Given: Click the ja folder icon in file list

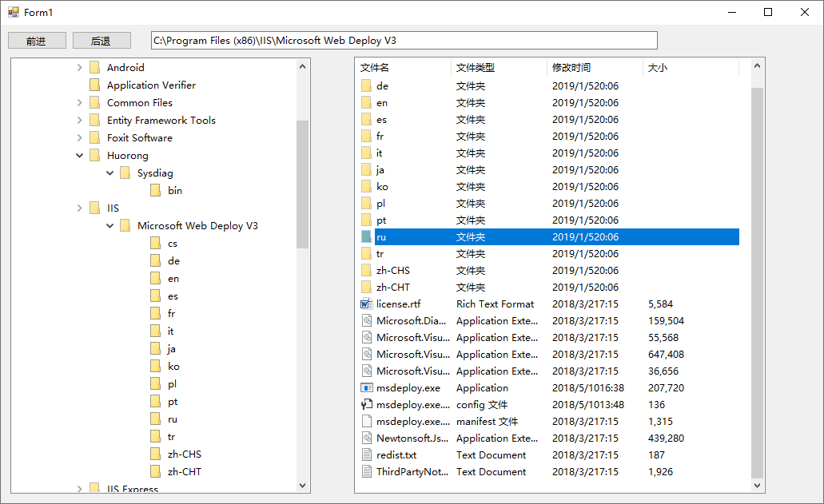Looking at the screenshot, I should pyautogui.click(x=366, y=169).
